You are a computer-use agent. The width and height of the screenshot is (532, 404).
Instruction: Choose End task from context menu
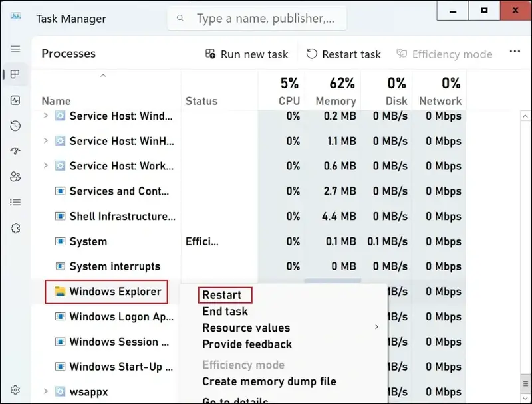point(225,311)
